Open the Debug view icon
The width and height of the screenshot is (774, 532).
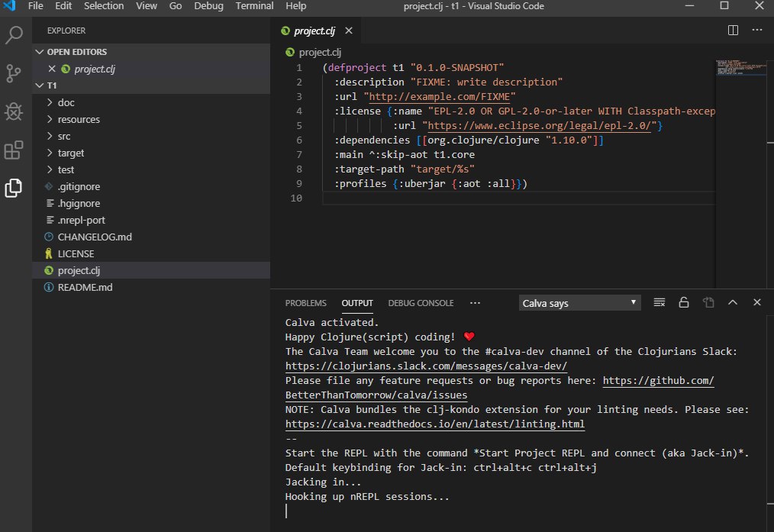14,111
